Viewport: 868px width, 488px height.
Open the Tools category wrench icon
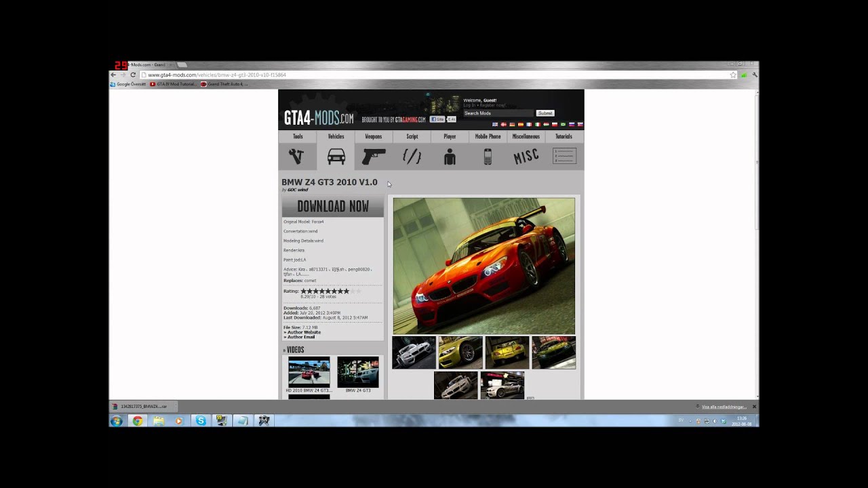coord(296,157)
